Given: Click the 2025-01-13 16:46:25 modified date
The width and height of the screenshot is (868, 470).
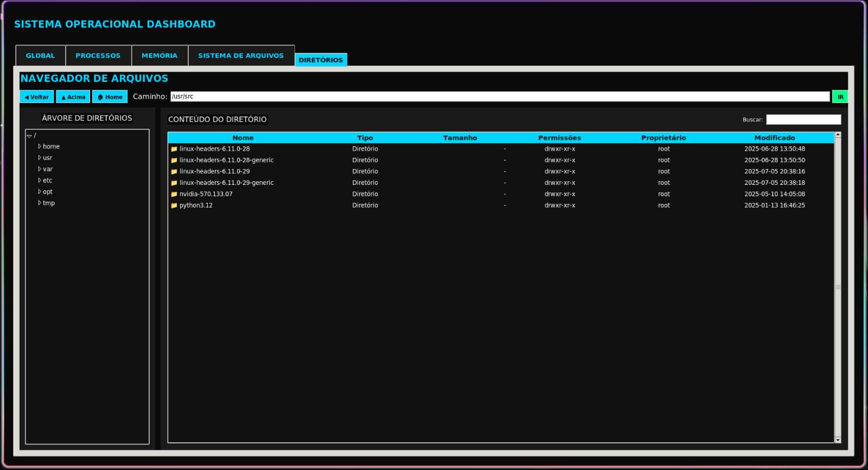Looking at the screenshot, I should point(775,205).
